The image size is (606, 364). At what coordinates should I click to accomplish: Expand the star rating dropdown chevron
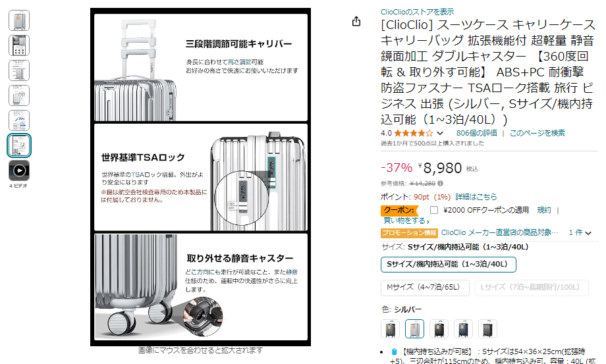440,134
